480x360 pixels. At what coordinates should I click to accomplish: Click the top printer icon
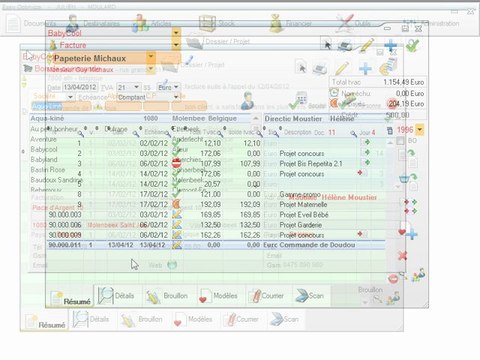click(345, 46)
